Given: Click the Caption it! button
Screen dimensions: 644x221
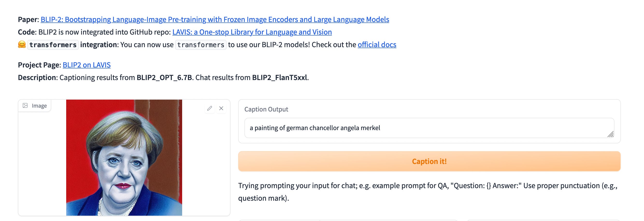Looking at the screenshot, I should tap(429, 161).
